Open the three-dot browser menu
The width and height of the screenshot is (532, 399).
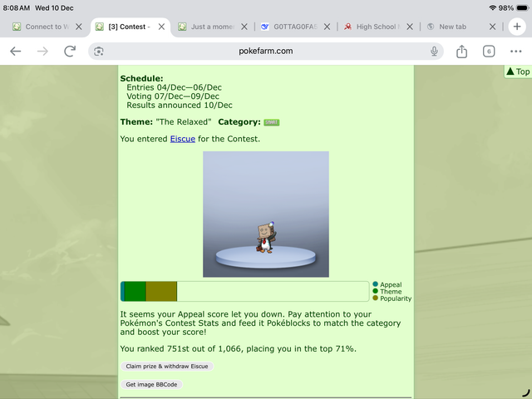pos(515,52)
